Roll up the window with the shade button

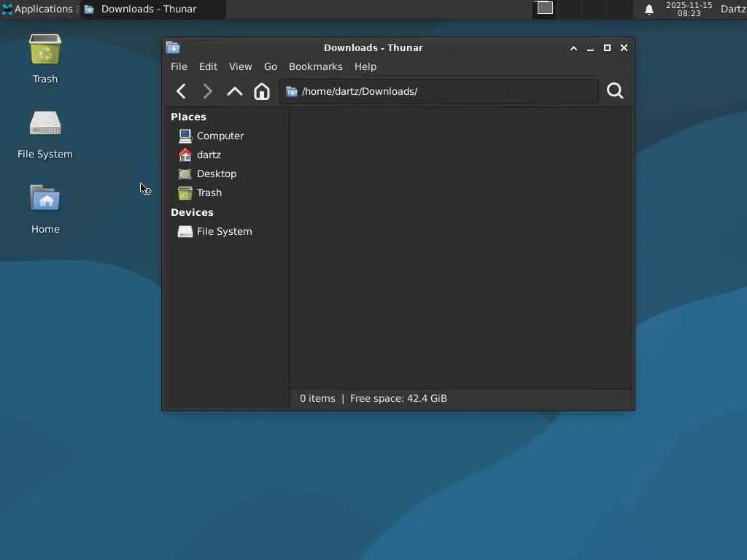tap(573, 48)
